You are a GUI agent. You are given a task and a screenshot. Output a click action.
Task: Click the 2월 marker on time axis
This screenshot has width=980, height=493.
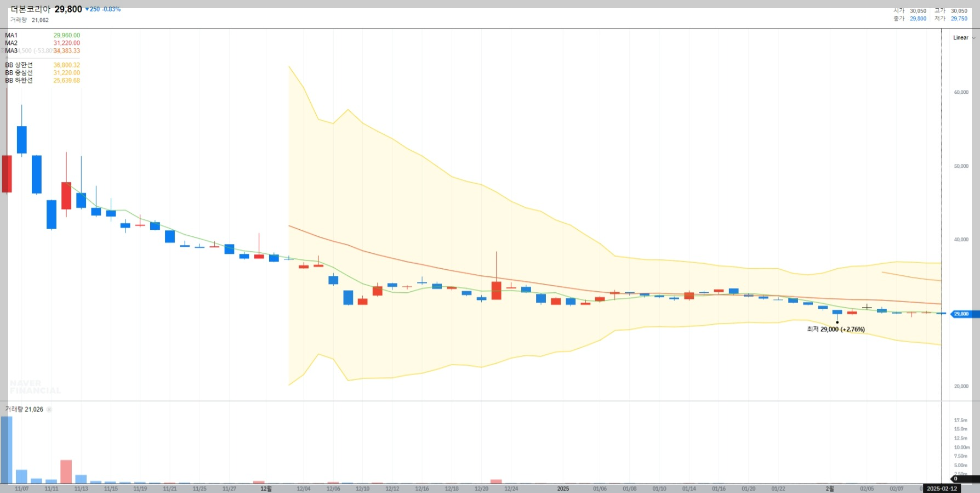tap(830, 489)
